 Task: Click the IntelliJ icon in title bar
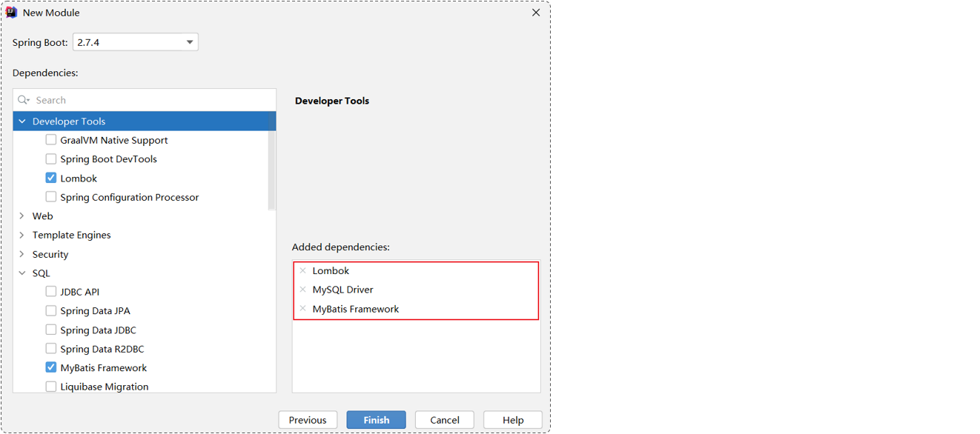tap(11, 13)
